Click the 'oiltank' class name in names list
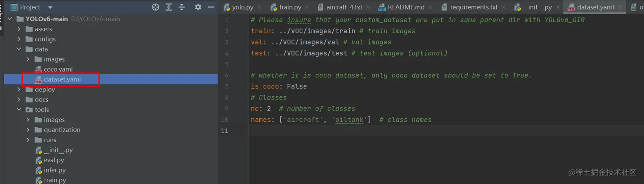 tap(349, 120)
